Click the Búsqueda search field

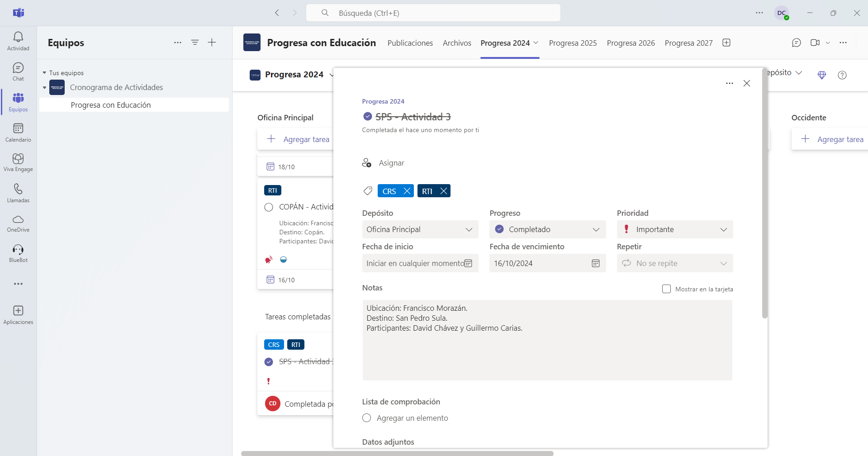(433, 13)
